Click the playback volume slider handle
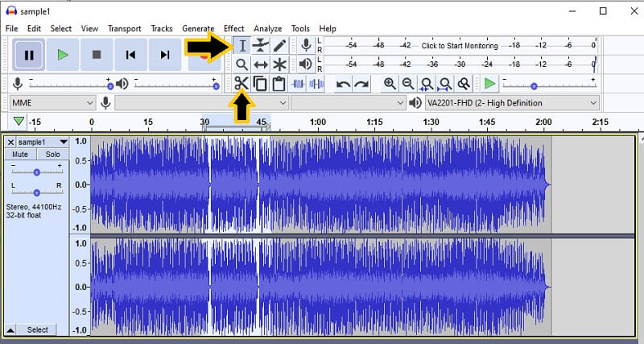This screenshot has width=644, height=344. click(216, 86)
